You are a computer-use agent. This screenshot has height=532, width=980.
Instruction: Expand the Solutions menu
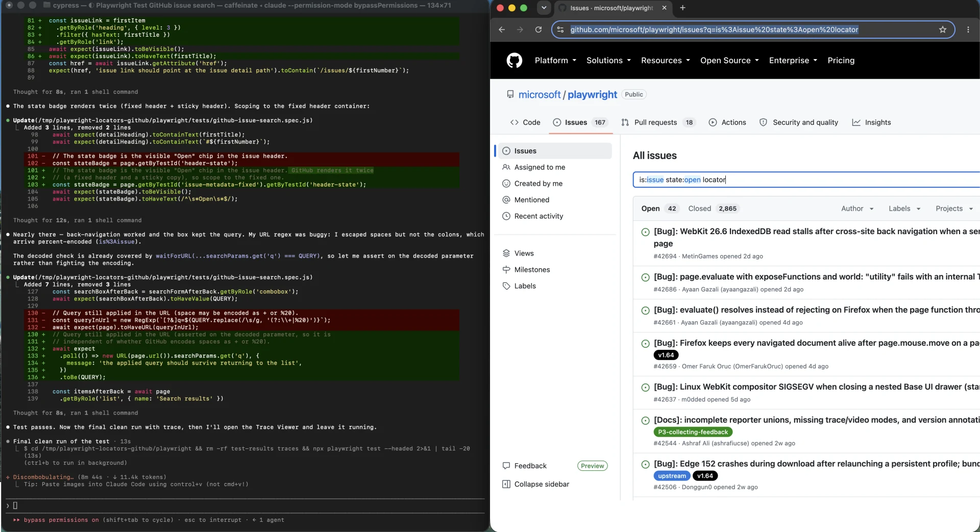point(608,60)
